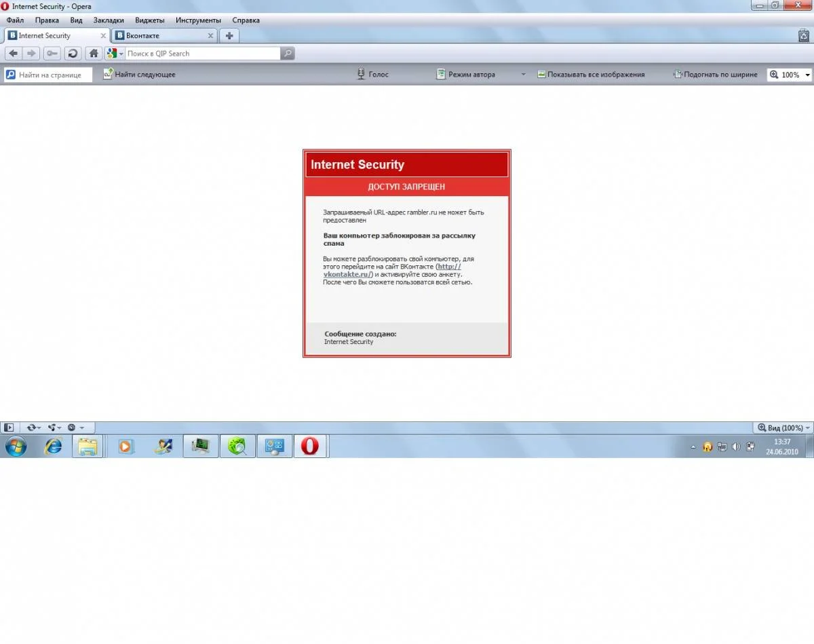Open the 'Справка' menu
This screenshot has height=644, width=814.
[246, 20]
